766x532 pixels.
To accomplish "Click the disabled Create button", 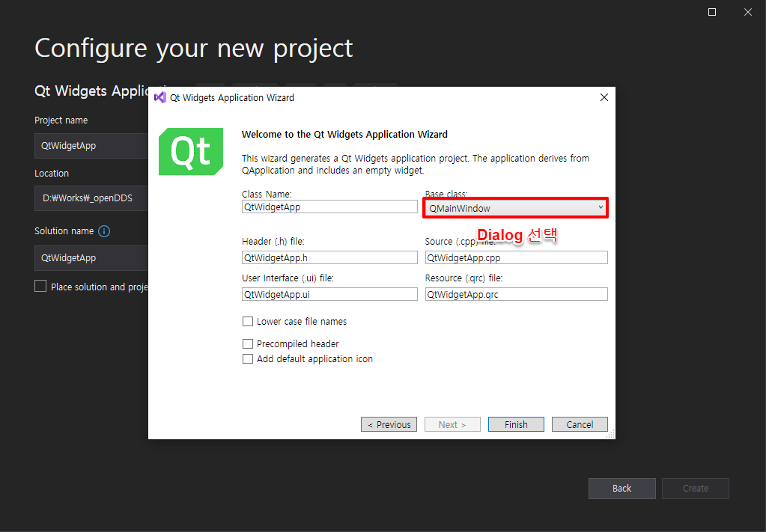I will [x=695, y=488].
